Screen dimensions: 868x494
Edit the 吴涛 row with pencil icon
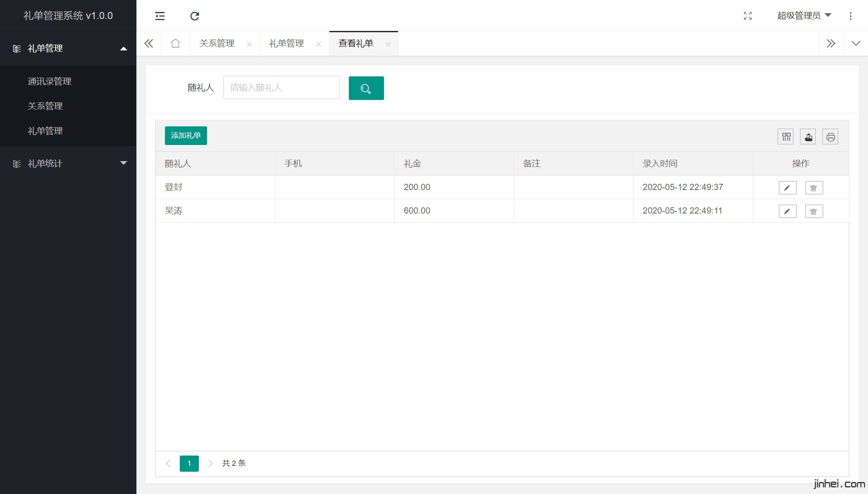point(787,211)
